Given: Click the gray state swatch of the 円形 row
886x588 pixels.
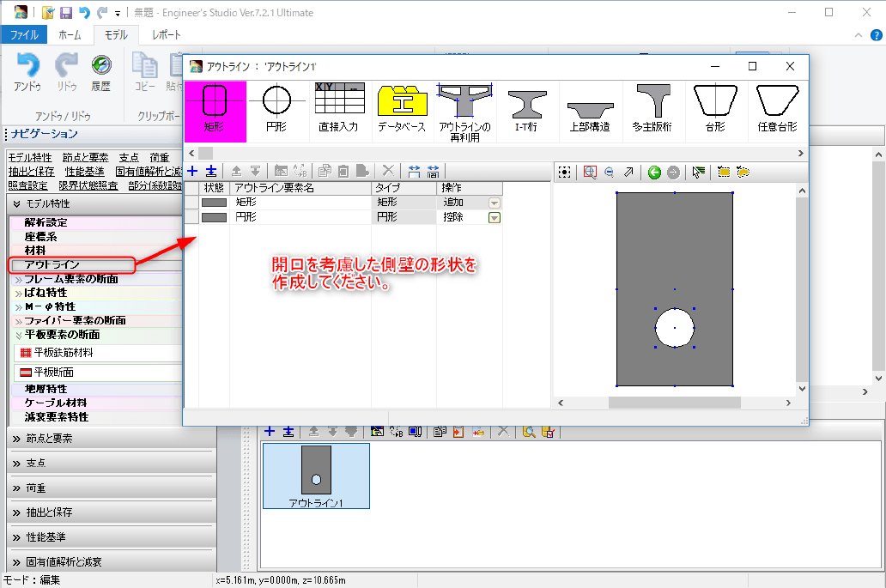Looking at the screenshot, I should 214,217.
